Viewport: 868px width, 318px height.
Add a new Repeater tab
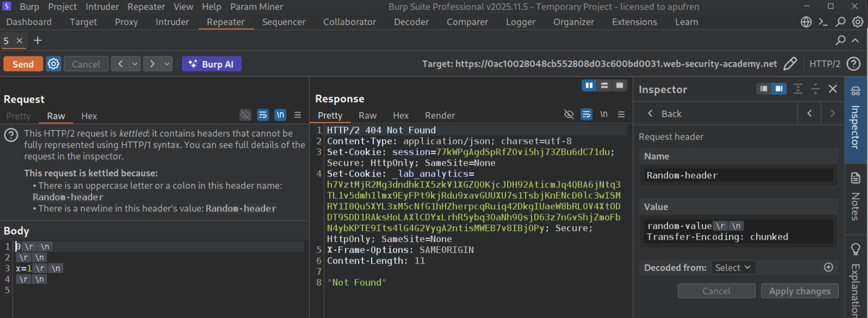38,40
